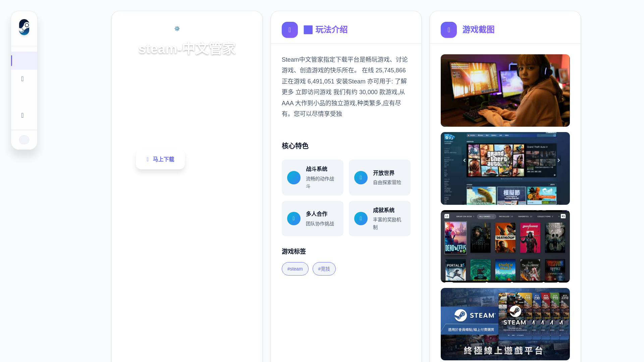Click the steam-中文管家 title text
Viewport: 644px width, 362px height.
pyautogui.click(x=187, y=49)
